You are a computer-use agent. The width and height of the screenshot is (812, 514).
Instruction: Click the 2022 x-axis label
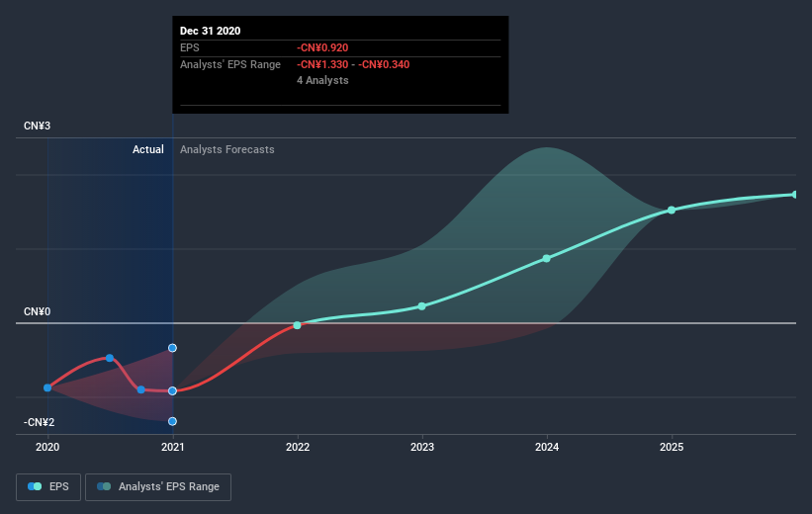coord(298,447)
